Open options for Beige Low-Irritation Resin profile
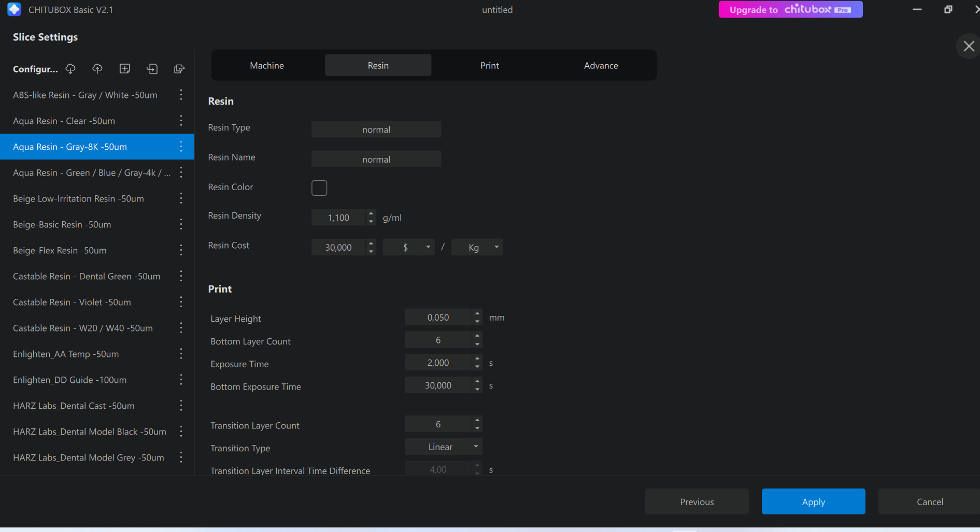The height and width of the screenshot is (532, 980). click(181, 198)
